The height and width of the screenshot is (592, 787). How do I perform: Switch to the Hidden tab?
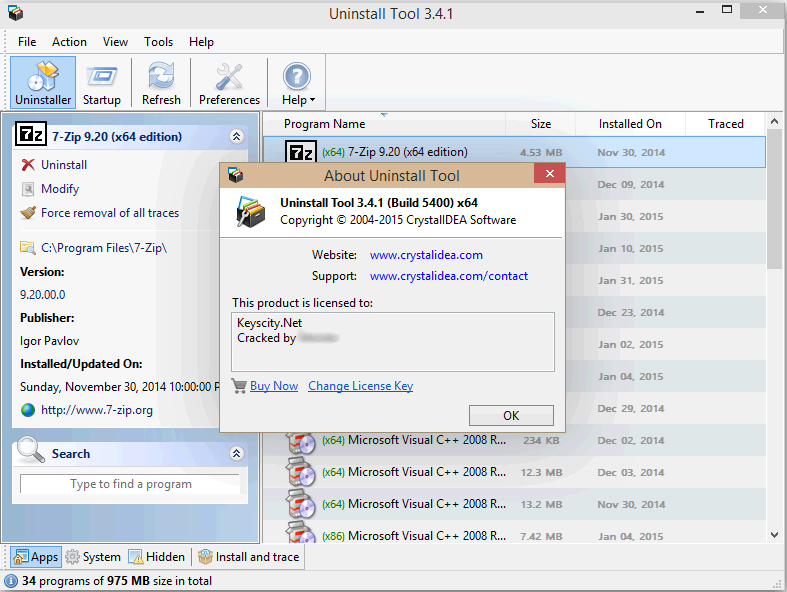(157, 557)
